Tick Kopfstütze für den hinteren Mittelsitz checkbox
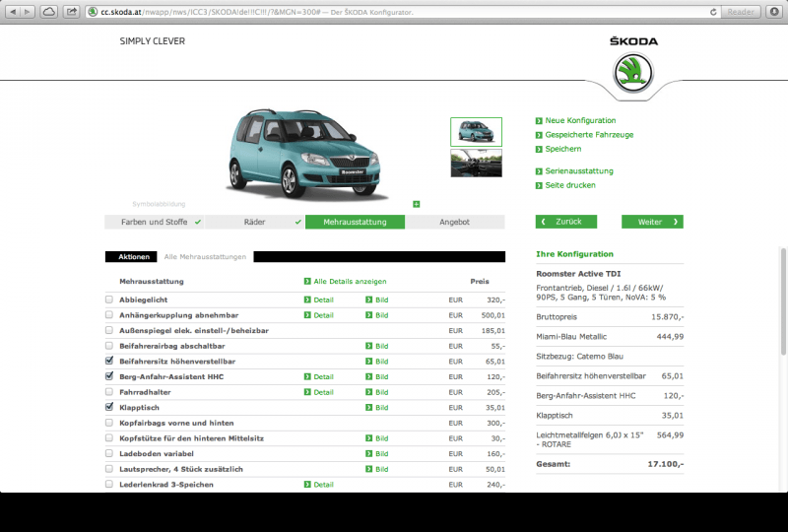Viewport: 788px width, 532px height. [x=109, y=438]
